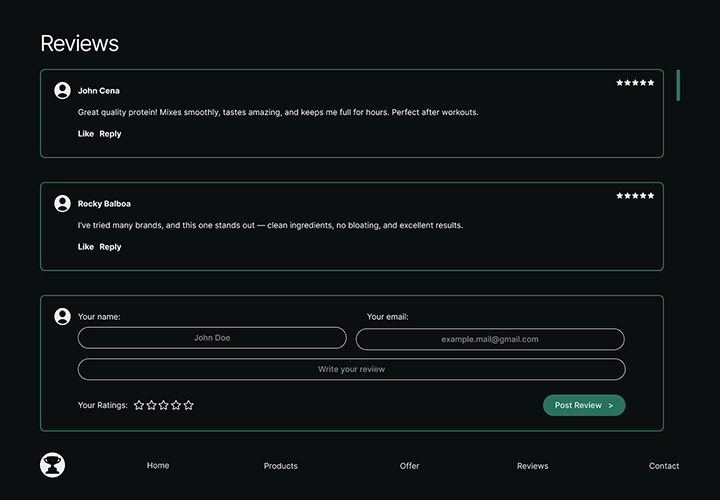Focus the Your email input field
Viewport: 720px width, 500px height.
490,339
